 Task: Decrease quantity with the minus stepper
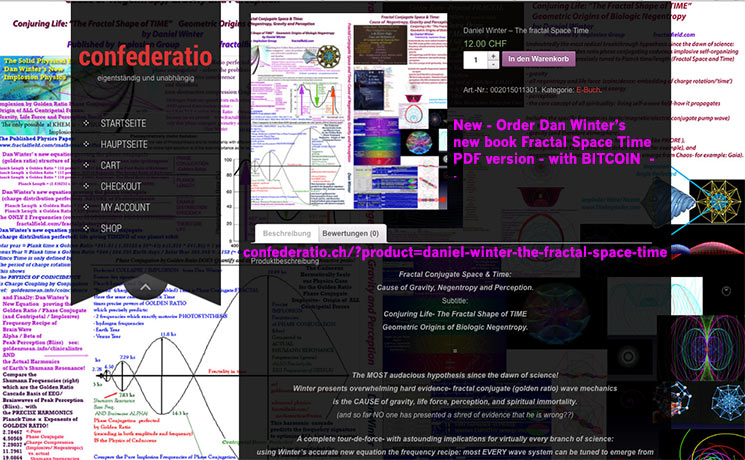(493, 65)
